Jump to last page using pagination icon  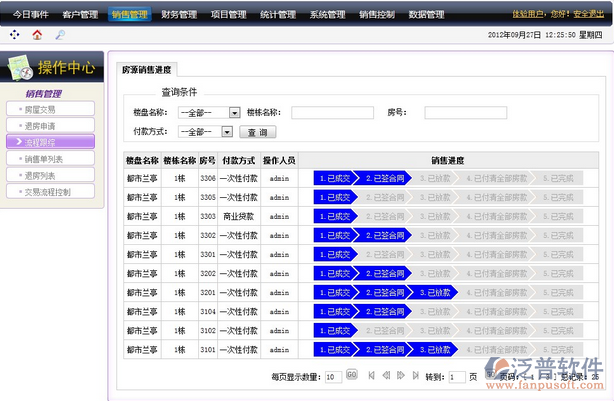pyautogui.click(x=414, y=376)
